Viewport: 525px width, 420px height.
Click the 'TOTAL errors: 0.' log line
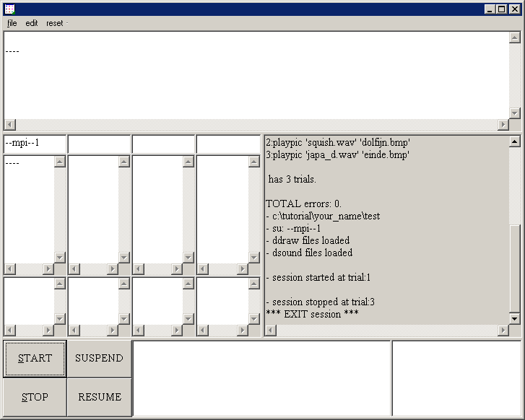304,204
